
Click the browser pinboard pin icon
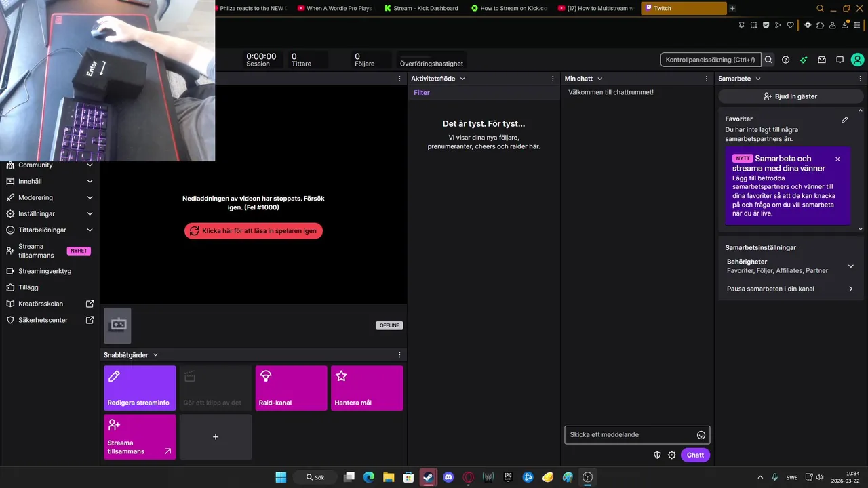[x=741, y=25]
